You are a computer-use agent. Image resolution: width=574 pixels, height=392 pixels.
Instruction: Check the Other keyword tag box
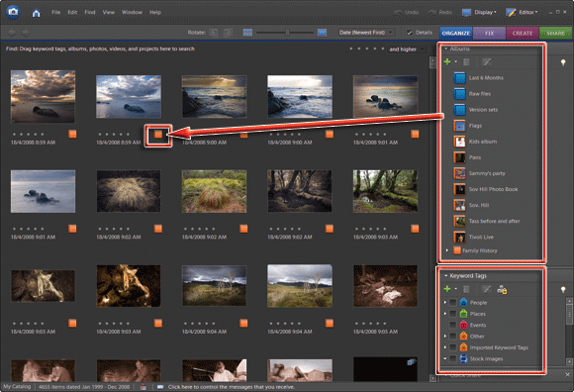[453, 336]
